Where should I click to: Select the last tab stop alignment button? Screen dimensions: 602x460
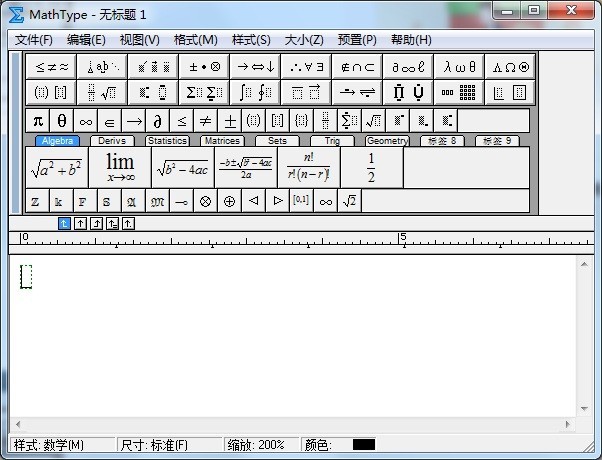(x=129, y=224)
